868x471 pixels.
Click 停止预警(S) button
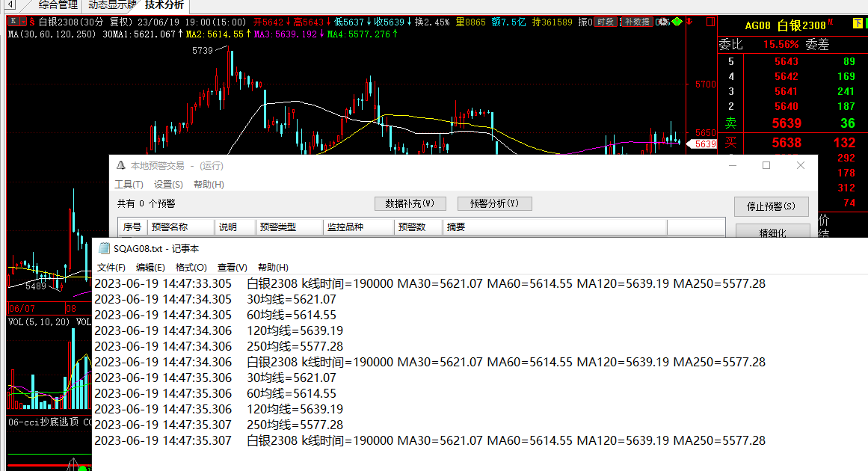click(772, 206)
